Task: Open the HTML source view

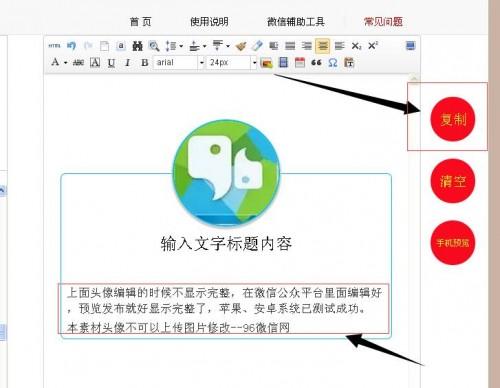Action: click(54, 46)
